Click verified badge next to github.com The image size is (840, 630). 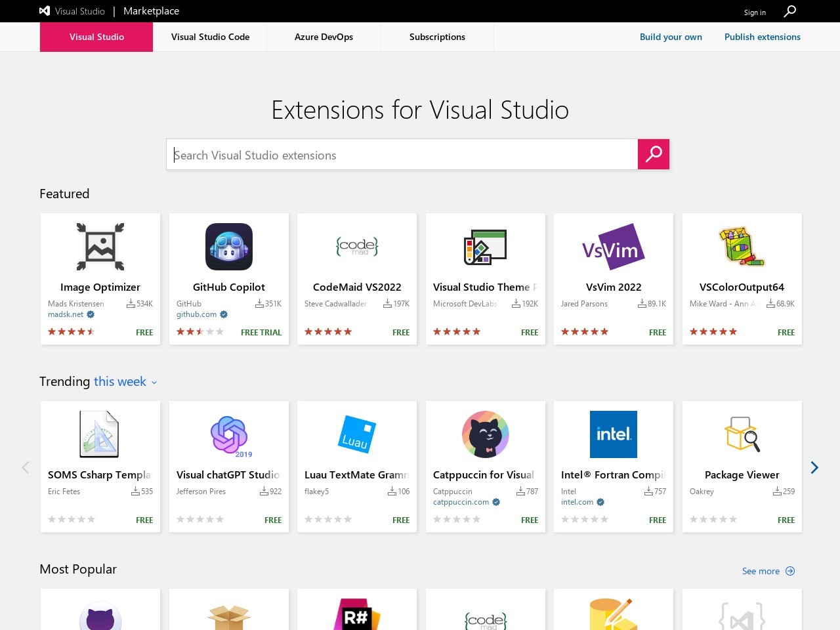(224, 314)
